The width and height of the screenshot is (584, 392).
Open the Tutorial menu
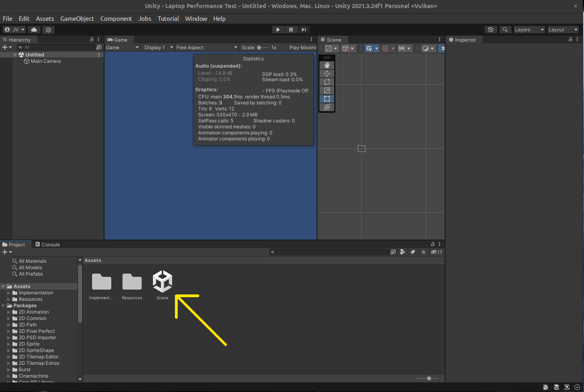tap(168, 18)
